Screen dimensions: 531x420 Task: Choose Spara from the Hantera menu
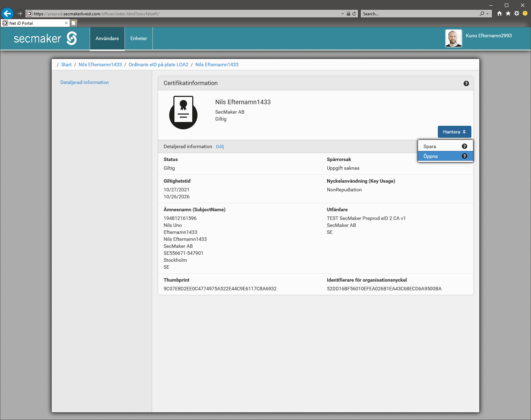click(x=445, y=146)
